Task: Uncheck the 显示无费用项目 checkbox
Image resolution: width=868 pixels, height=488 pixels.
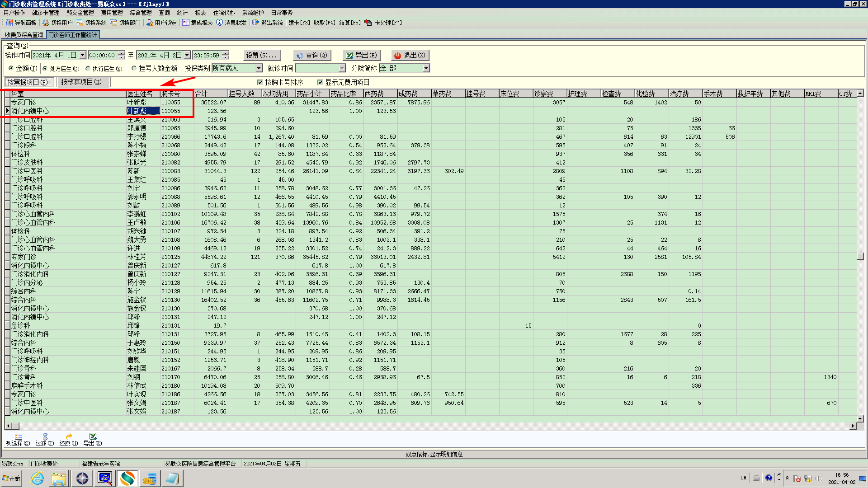Action: pyautogui.click(x=320, y=82)
